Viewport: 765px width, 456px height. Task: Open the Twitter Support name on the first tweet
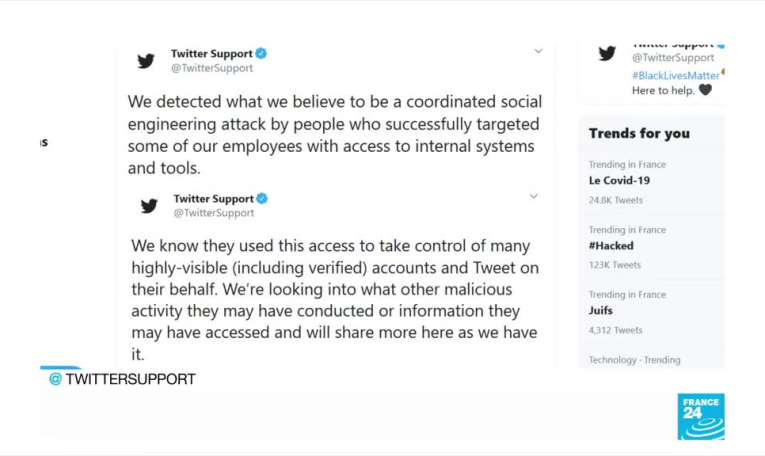[x=211, y=53]
